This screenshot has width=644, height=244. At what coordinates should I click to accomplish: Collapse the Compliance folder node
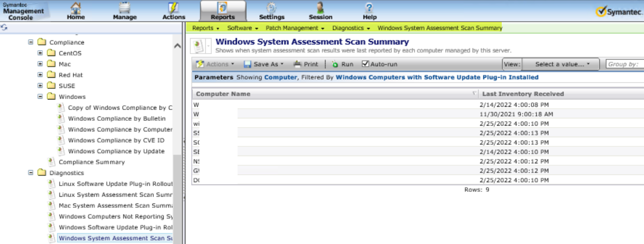(x=31, y=42)
